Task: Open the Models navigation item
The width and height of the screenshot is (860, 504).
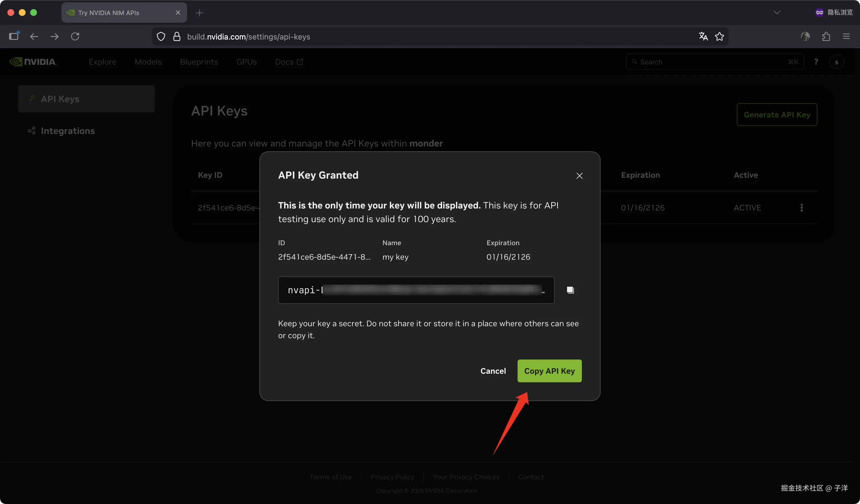Action: pos(148,62)
